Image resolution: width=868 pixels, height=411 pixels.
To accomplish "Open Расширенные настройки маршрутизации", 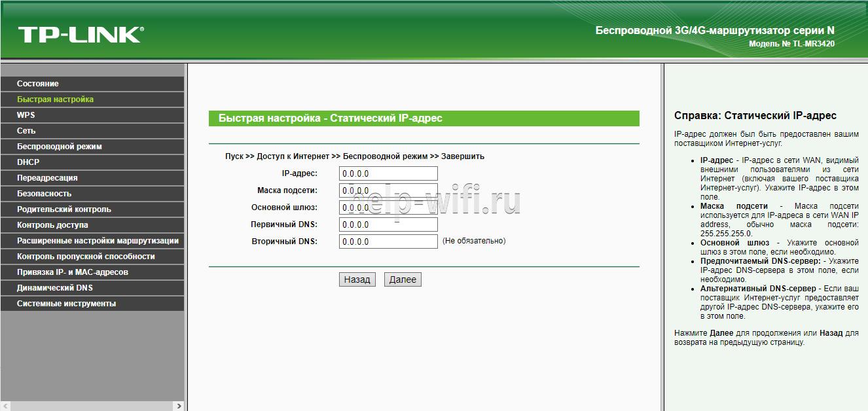I will pos(92,241).
